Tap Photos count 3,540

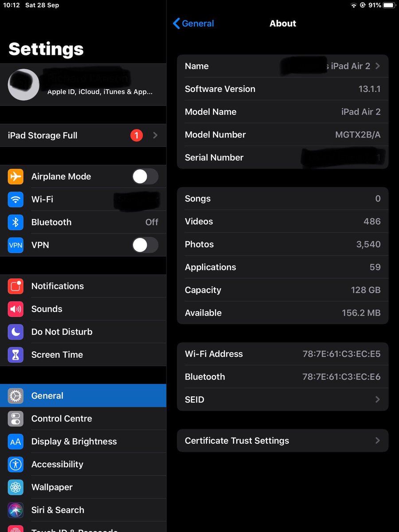coord(368,244)
